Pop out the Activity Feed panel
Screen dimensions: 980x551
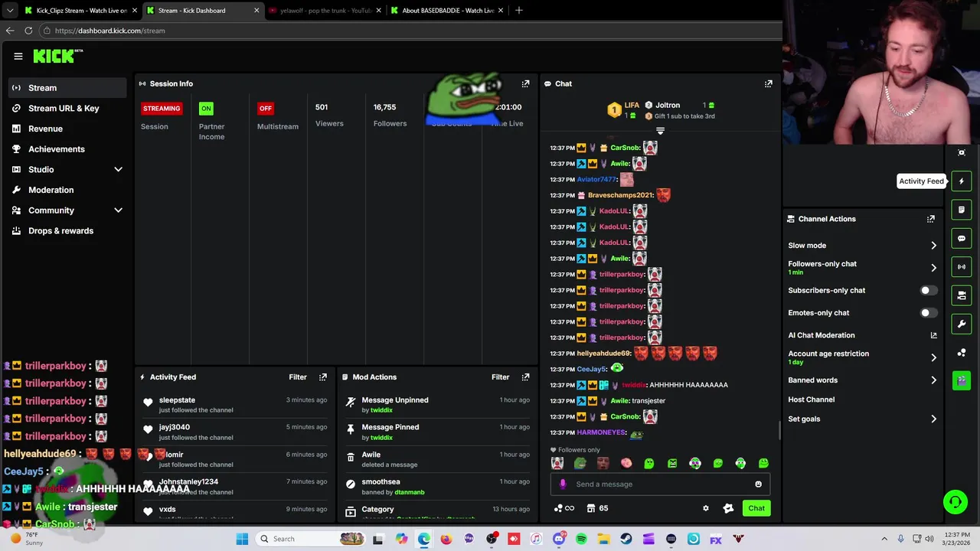coord(323,377)
